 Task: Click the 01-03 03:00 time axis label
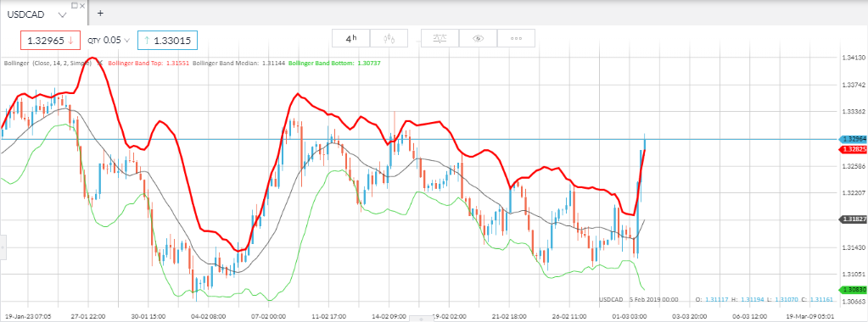[630, 316]
